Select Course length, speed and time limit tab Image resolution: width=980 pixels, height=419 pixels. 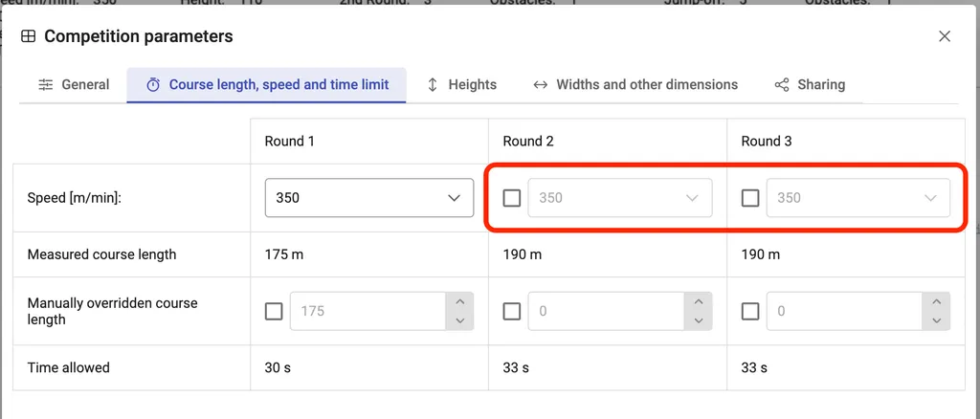coord(267,84)
